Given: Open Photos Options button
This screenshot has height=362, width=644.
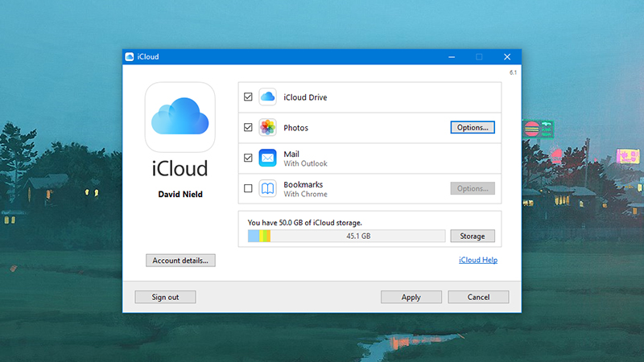Looking at the screenshot, I should [x=473, y=127].
